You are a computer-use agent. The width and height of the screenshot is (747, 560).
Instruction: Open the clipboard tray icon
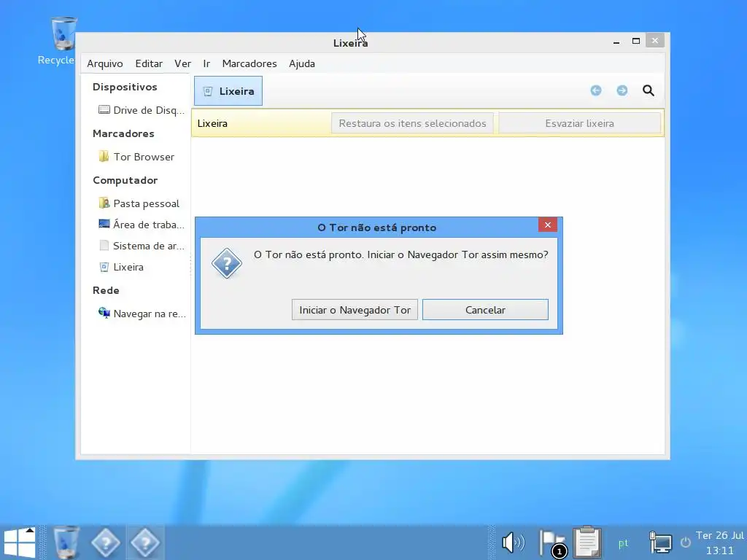click(x=587, y=542)
